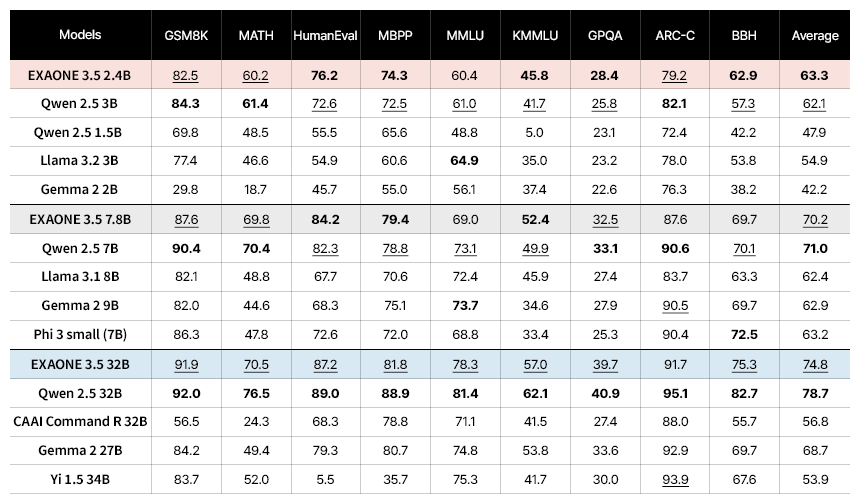
Task: Click Llama 3.2 3B's MMLU score 64.9
Action: 465,161
